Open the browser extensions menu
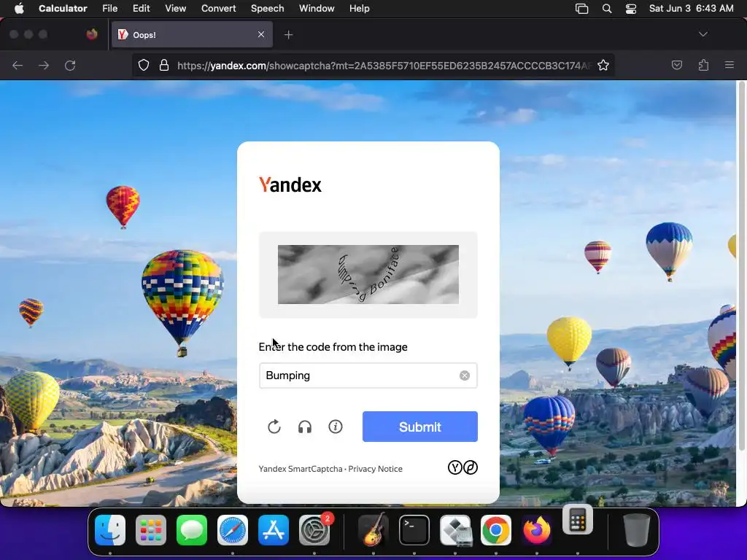This screenshot has height=560, width=747. click(x=703, y=65)
